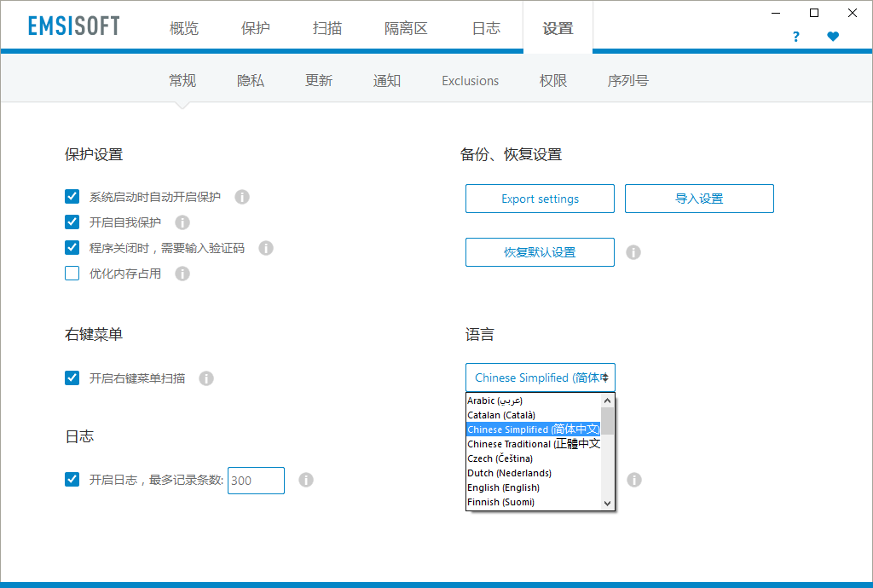The width and height of the screenshot is (873, 588).
Task: Click the language list scroll up arrow
Action: 607,401
